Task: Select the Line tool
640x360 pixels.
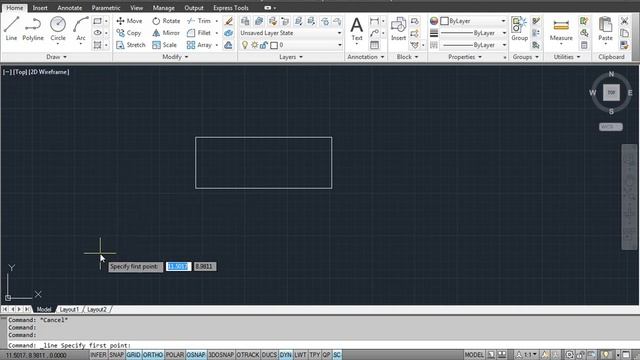Action: pyautogui.click(x=11, y=29)
